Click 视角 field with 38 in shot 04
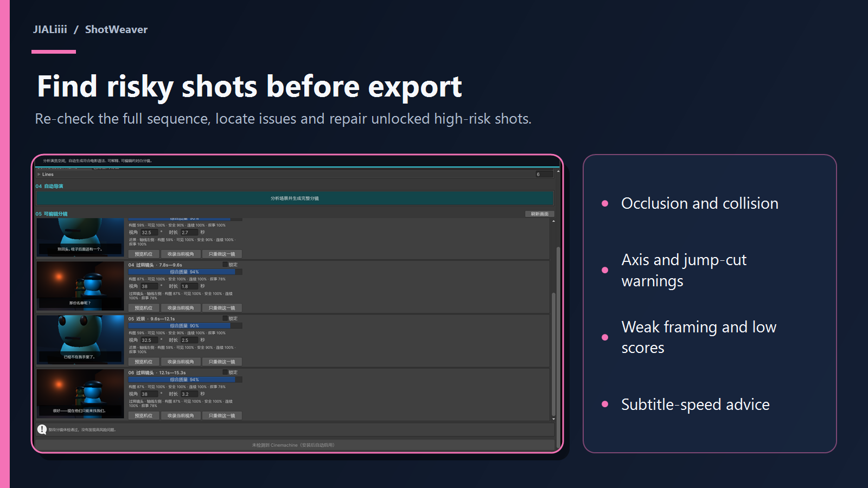The width and height of the screenshot is (868, 488). (149, 286)
